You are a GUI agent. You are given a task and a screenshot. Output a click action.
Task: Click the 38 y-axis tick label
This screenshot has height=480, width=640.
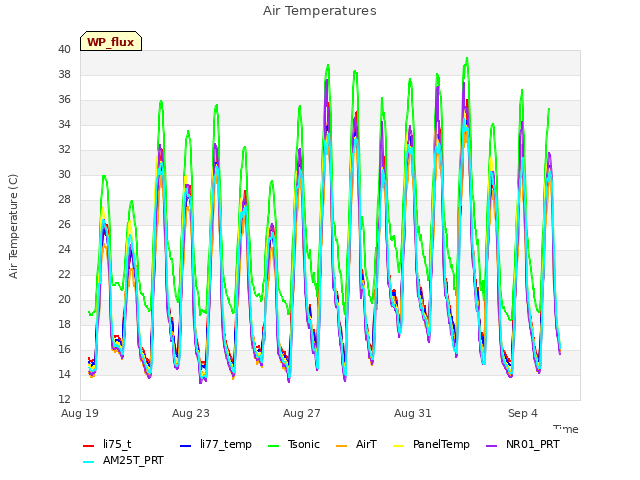point(64,74)
